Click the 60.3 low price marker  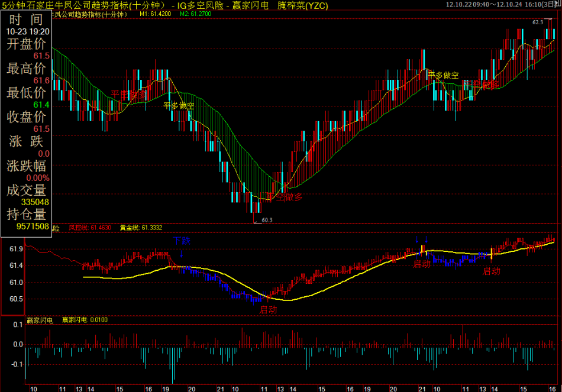pyautogui.click(x=267, y=220)
